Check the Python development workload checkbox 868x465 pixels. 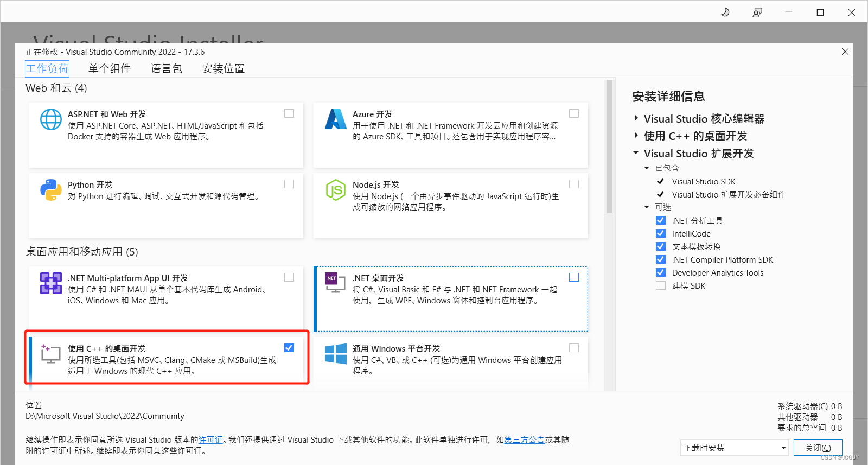[x=289, y=184]
